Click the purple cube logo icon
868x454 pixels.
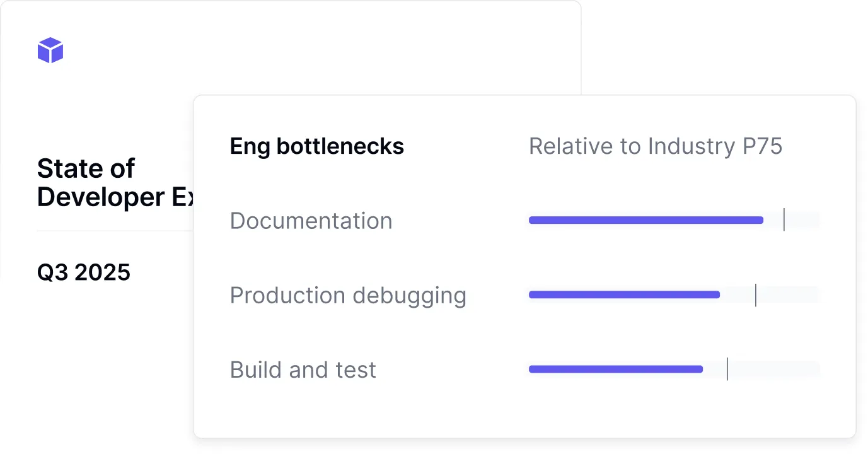pos(50,50)
